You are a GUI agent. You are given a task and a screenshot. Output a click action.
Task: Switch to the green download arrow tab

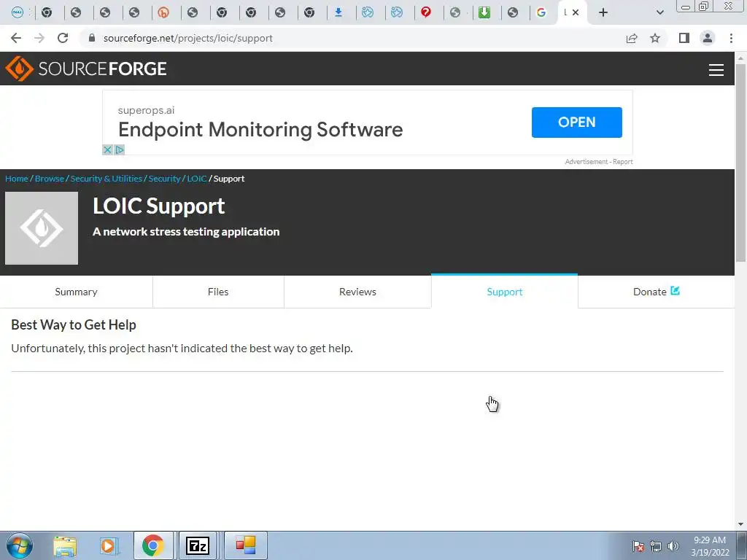[484, 12]
